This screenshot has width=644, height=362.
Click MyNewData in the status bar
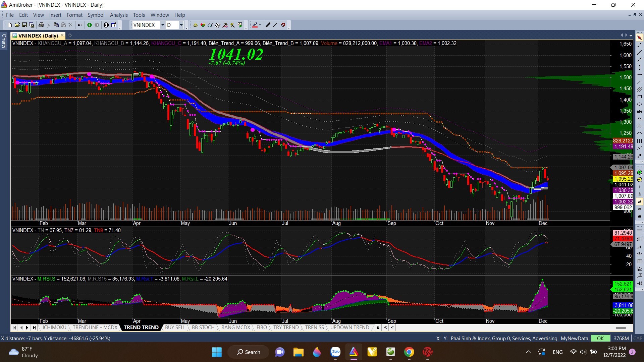[574, 339]
